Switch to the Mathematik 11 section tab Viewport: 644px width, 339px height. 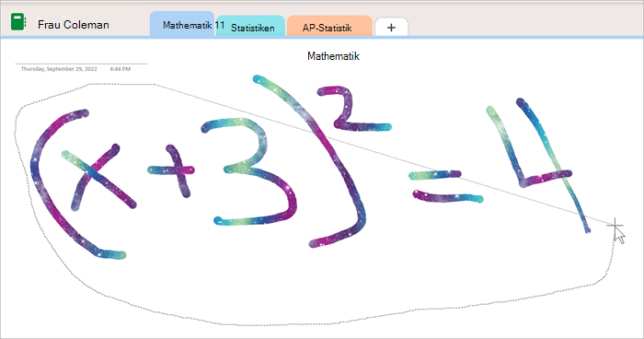click(182, 25)
